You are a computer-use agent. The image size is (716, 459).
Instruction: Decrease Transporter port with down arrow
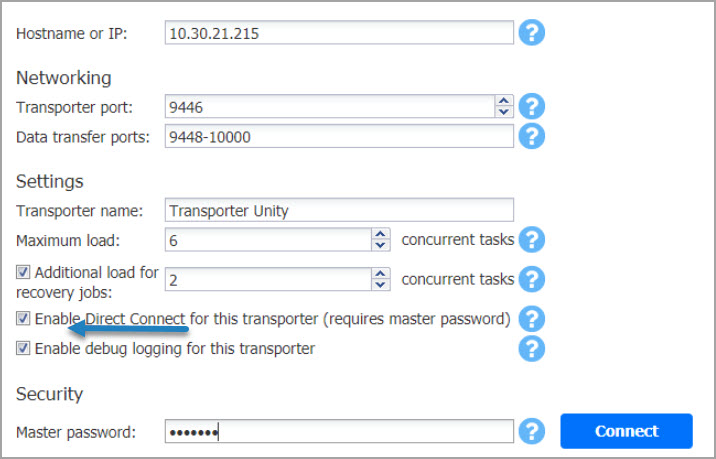504,112
